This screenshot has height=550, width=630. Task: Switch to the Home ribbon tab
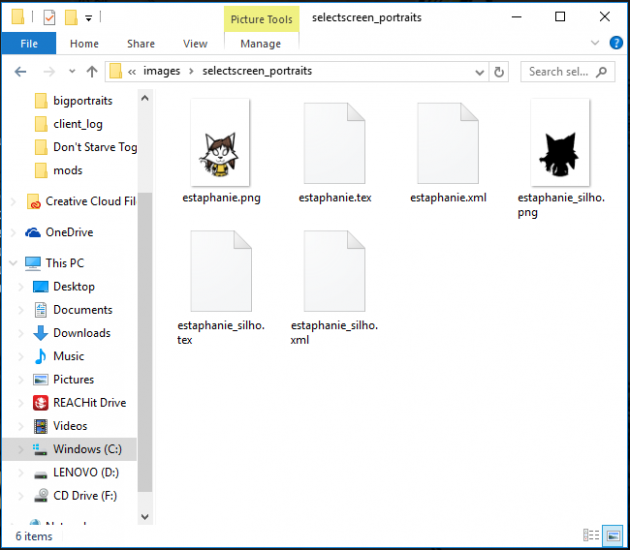pyautogui.click(x=84, y=43)
